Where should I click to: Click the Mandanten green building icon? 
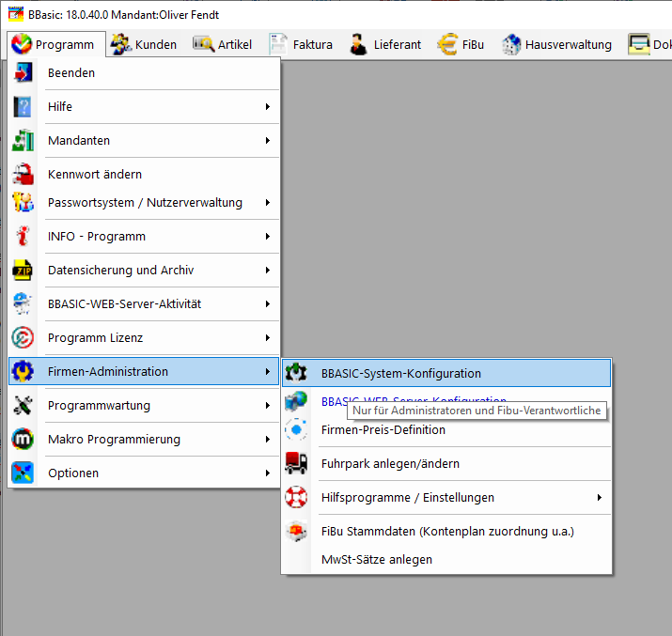[23, 141]
